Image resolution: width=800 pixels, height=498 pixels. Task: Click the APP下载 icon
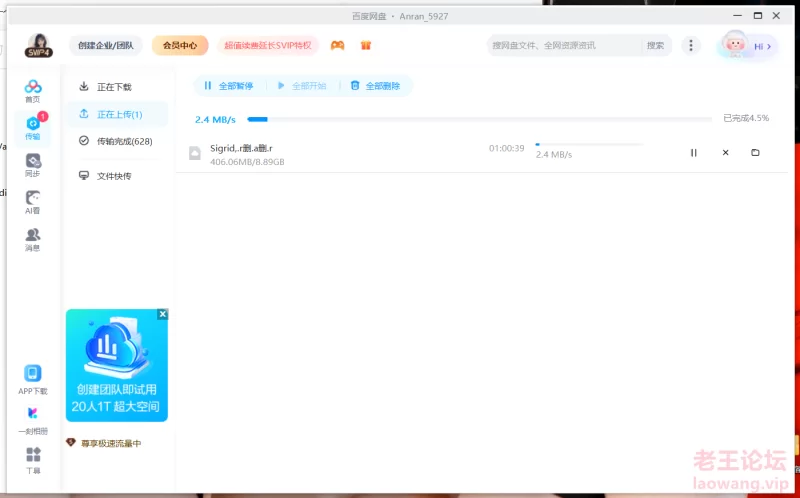pyautogui.click(x=33, y=380)
